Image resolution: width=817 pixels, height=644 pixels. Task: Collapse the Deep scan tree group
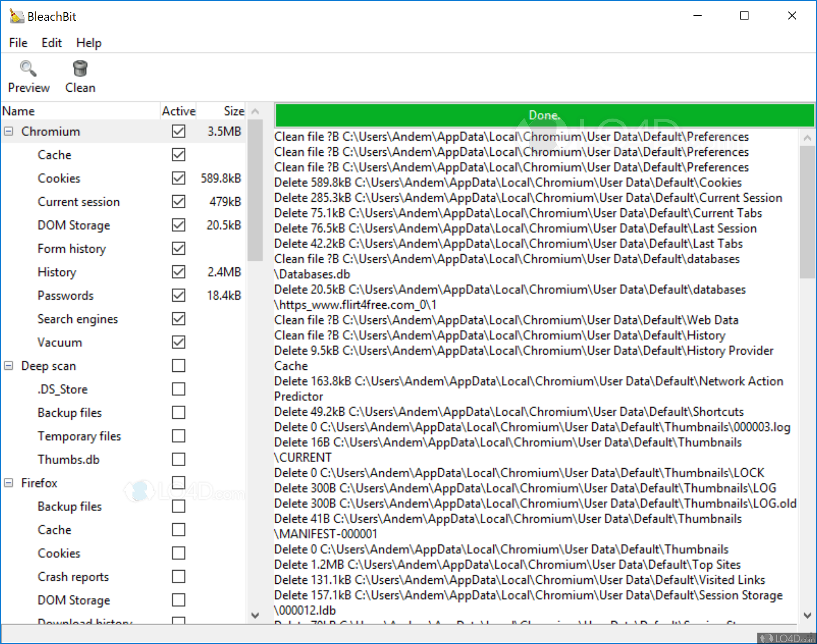pos(9,366)
